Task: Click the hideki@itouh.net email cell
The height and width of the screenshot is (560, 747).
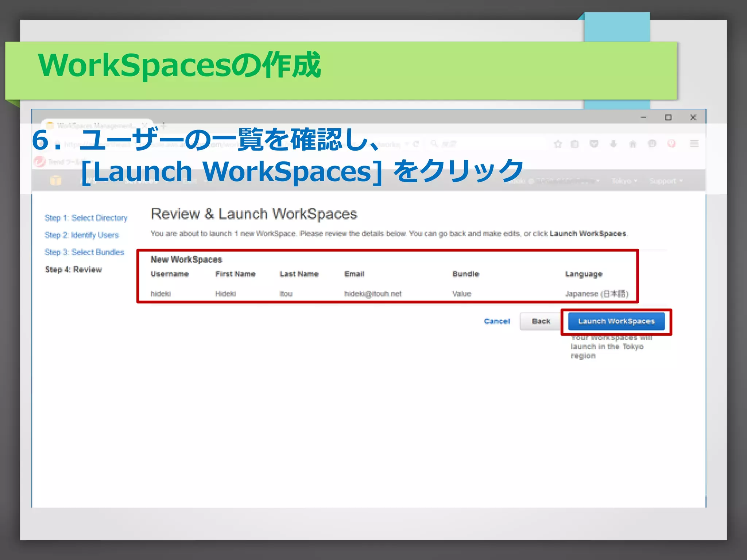Action: [x=373, y=293]
